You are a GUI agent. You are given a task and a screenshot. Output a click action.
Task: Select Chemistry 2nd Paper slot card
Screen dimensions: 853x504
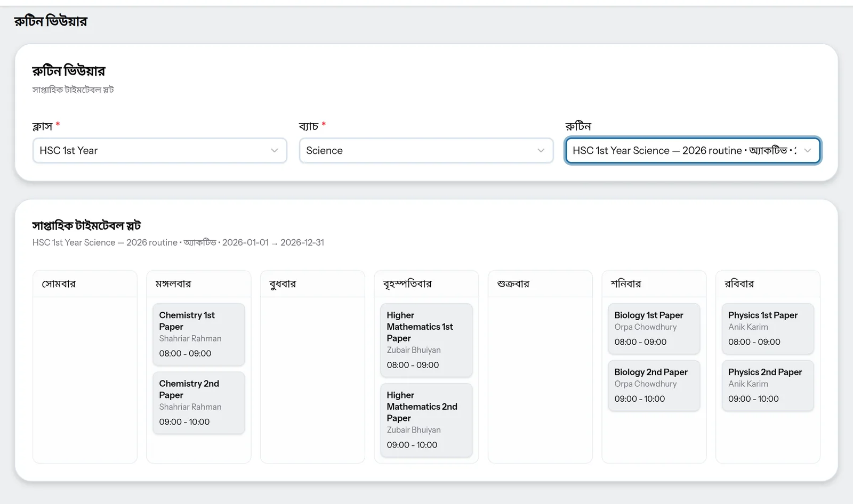click(x=198, y=403)
